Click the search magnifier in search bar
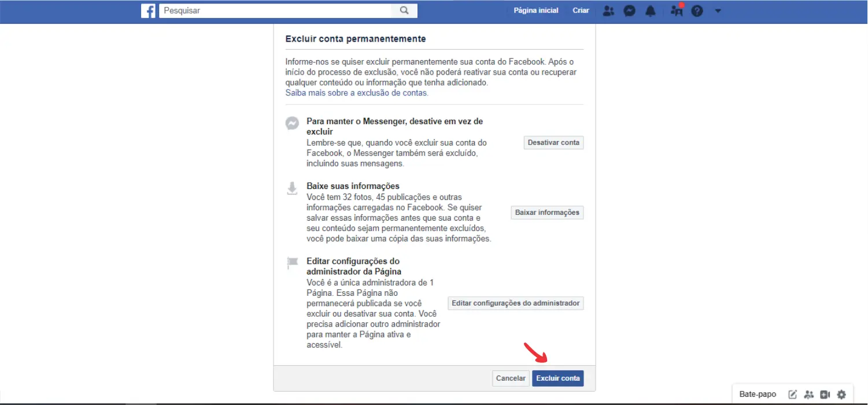This screenshot has height=405, width=868. click(404, 10)
